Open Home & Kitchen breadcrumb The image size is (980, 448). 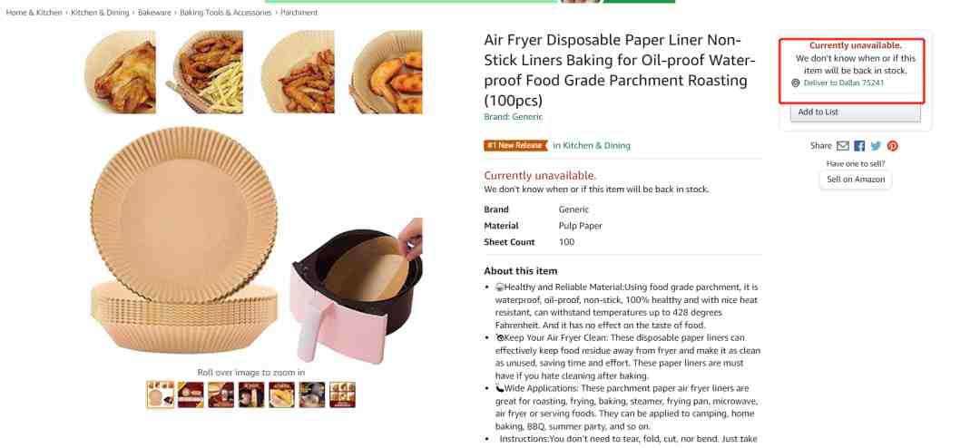[34, 13]
